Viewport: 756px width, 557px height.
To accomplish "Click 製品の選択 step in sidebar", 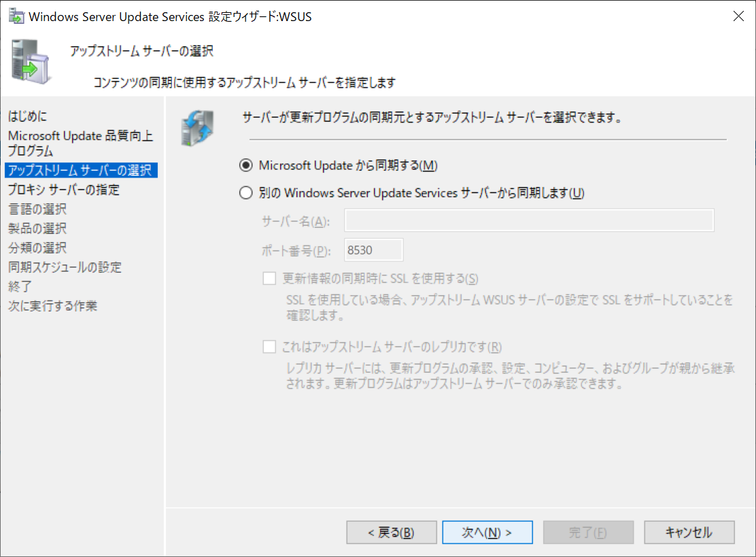I will pyautogui.click(x=37, y=228).
